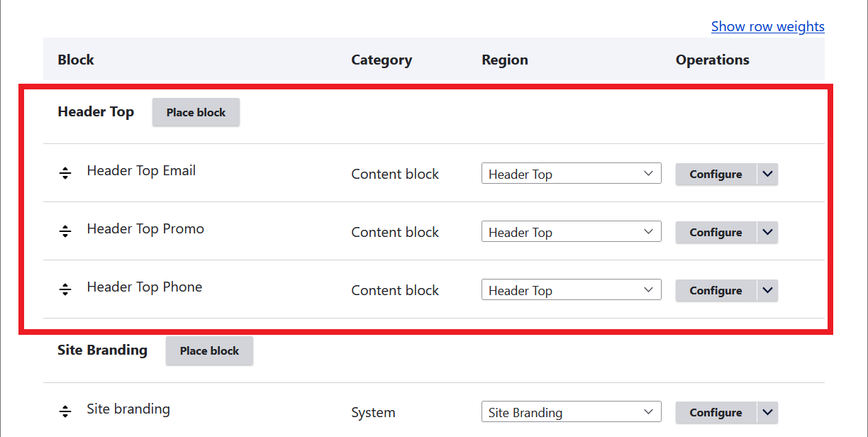Configure the Header Top Email block
Screen dimensions: 868x437
[716, 174]
